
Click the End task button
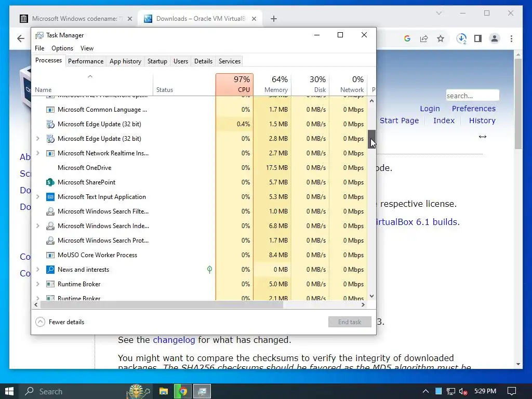pos(350,322)
